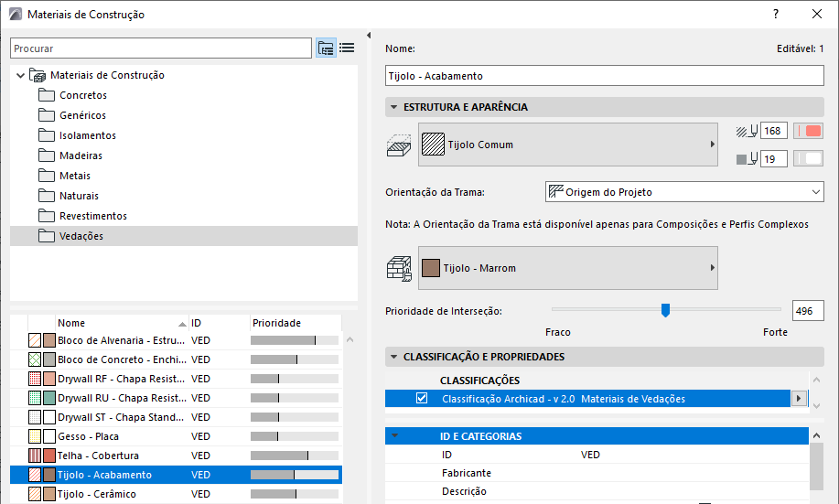839x504 pixels.
Task: Click hatch icon of Bloco de Alvenaria row
Action: coord(35,340)
